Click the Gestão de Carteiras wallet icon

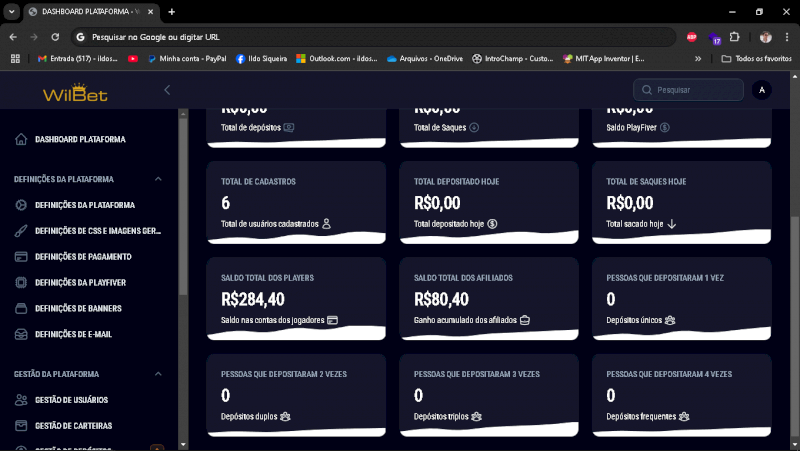[21, 426]
